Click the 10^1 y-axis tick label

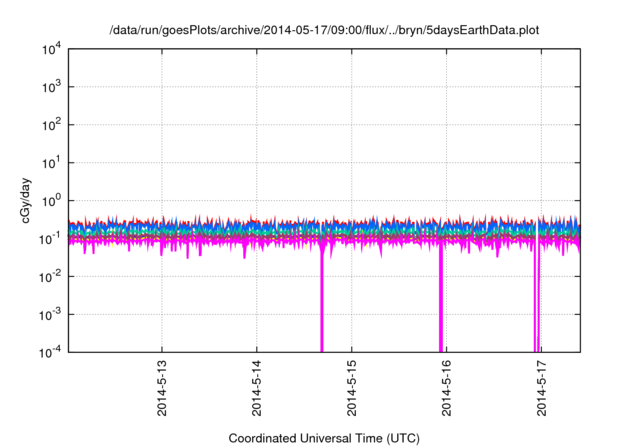point(51,163)
